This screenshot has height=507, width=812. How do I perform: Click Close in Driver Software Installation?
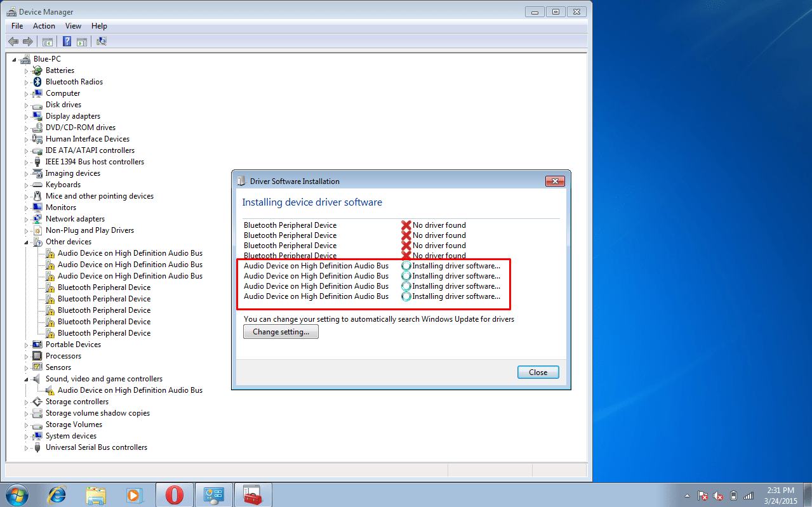coord(538,372)
